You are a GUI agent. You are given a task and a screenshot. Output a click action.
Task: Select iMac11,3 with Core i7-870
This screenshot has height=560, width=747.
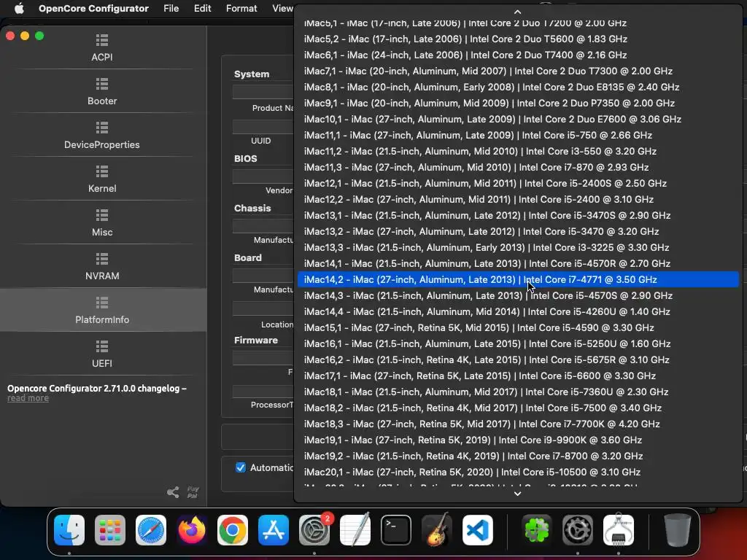tap(518, 167)
